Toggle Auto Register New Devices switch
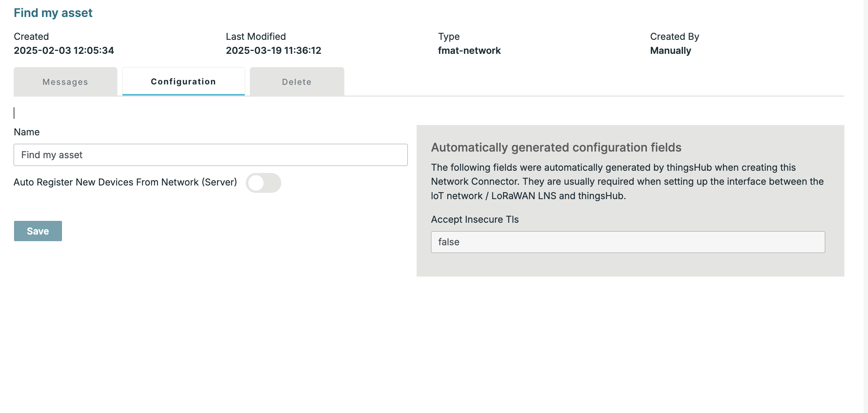 point(263,183)
